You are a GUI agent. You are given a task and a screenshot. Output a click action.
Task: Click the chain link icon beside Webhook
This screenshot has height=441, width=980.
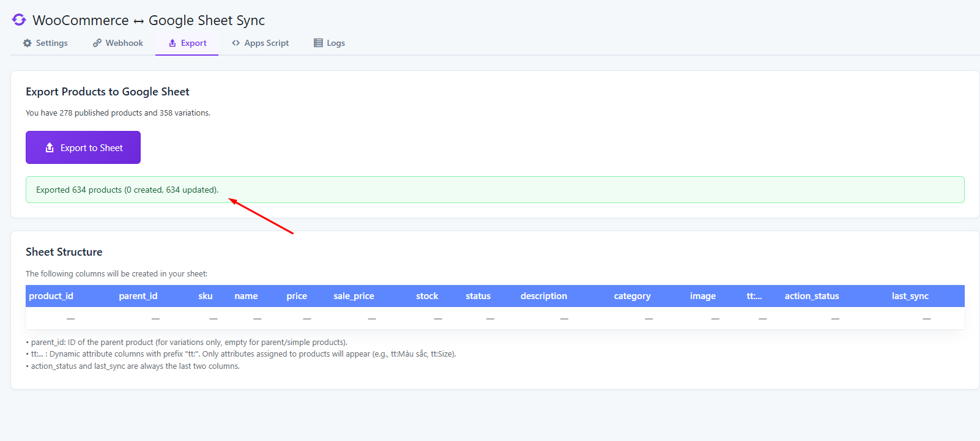tap(97, 43)
